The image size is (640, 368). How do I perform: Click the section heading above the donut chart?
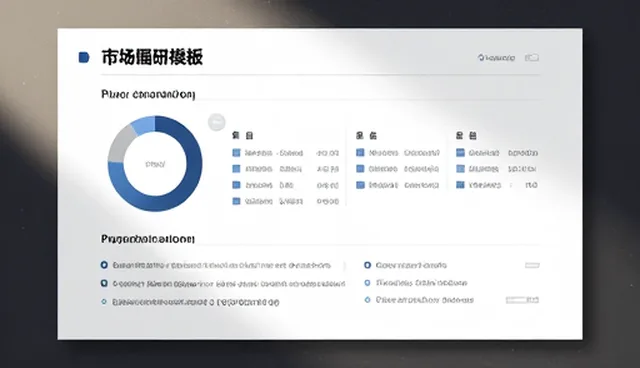click(x=148, y=95)
